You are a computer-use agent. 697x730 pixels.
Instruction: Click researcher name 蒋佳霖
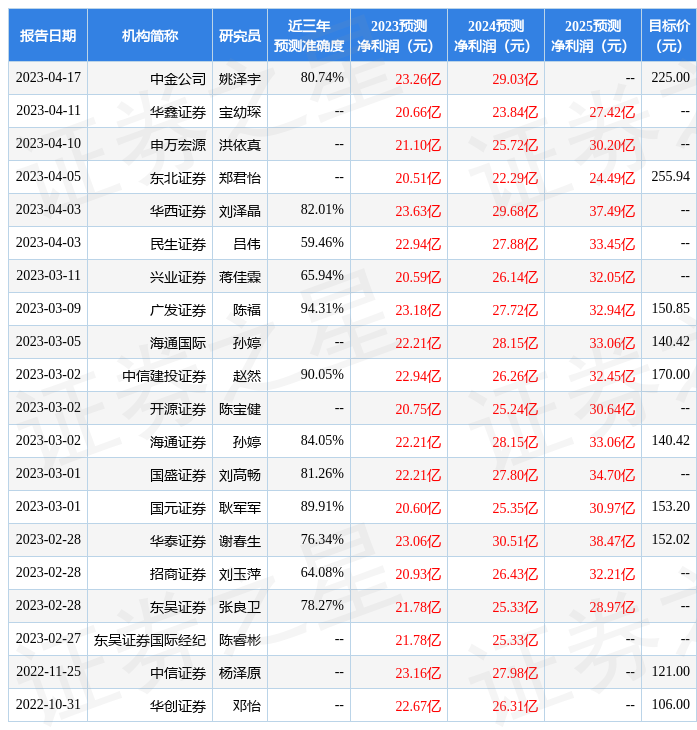[240, 277]
